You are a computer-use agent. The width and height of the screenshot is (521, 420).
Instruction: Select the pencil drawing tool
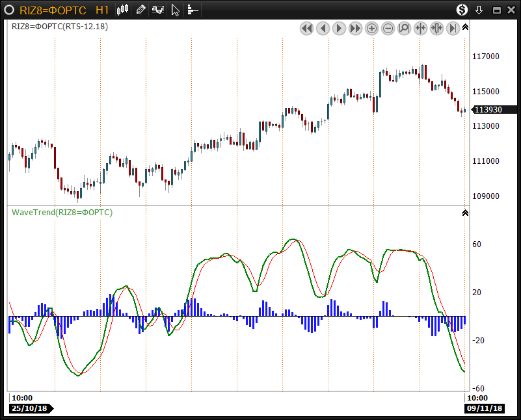[141, 10]
